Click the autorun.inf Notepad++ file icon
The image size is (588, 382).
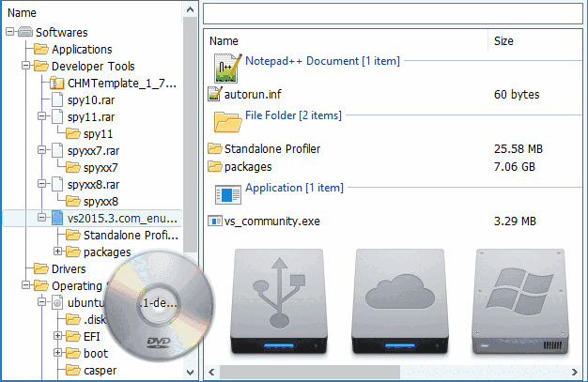pyautogui.click(x=215, y=94)
